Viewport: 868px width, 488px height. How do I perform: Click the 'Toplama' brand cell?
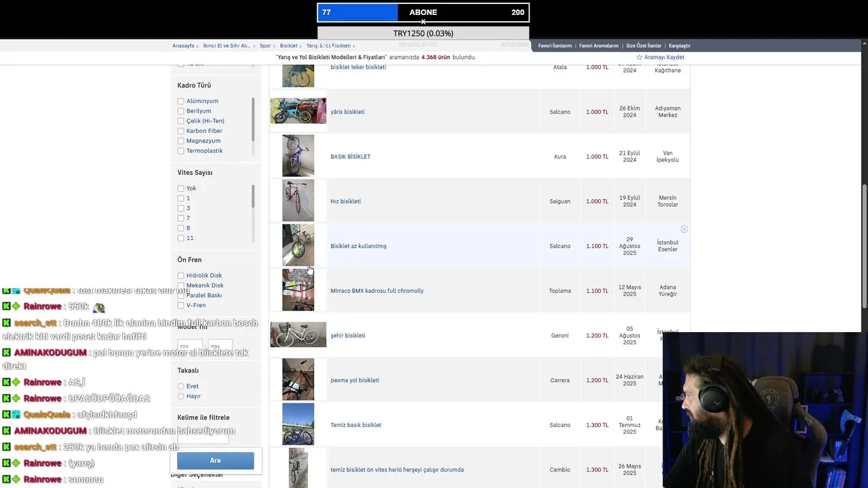559,291
